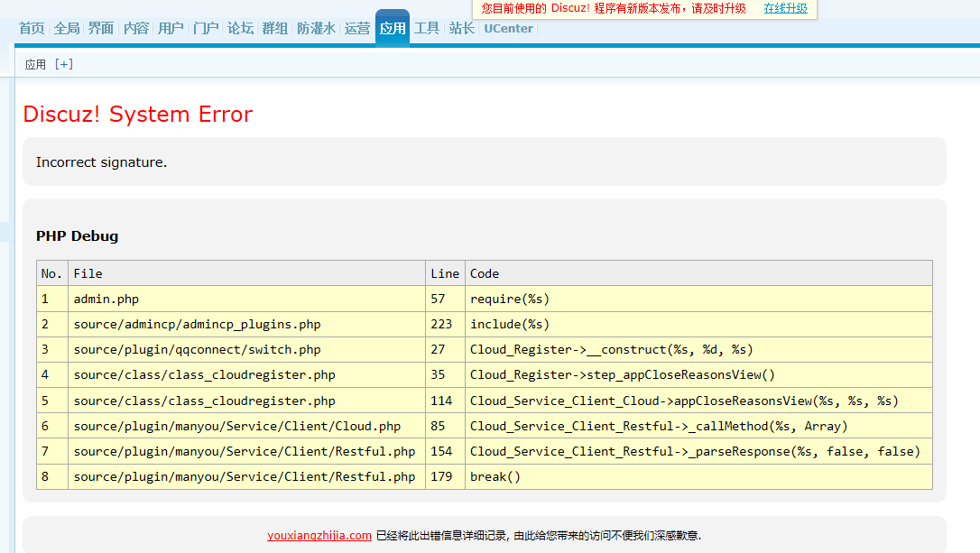Click row 5 'class_cloudregister.php' file cell
The width and height of the screenshot is (980, 553).
246,401
